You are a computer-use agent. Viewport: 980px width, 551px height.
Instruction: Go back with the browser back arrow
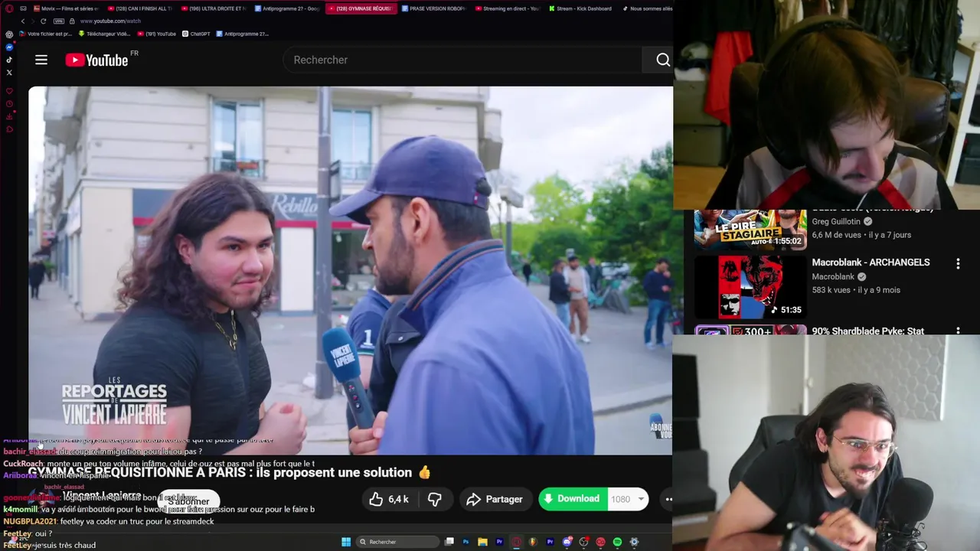pyautogui.click(x=23, y=21)
